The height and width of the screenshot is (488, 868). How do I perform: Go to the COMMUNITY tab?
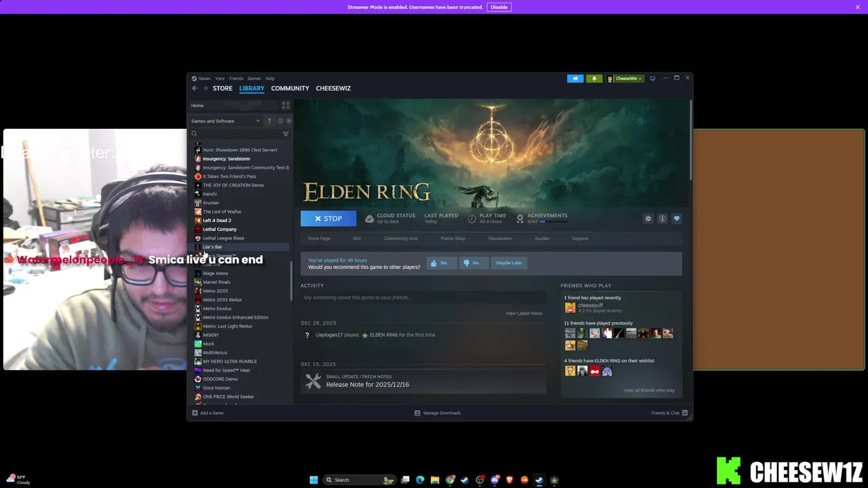[290, 88]
